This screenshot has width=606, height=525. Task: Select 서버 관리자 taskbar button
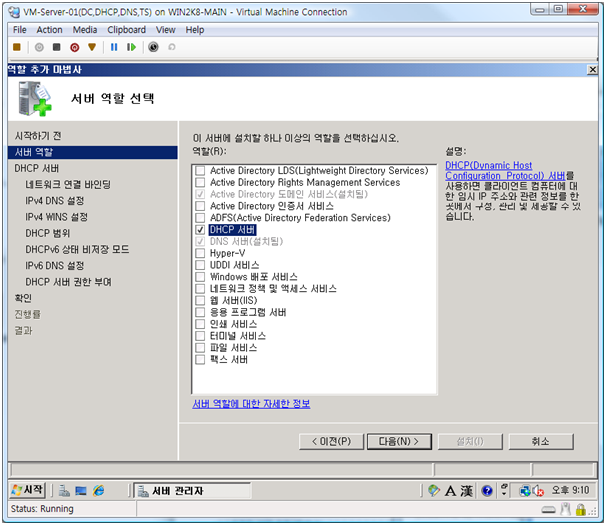[192, 491]
